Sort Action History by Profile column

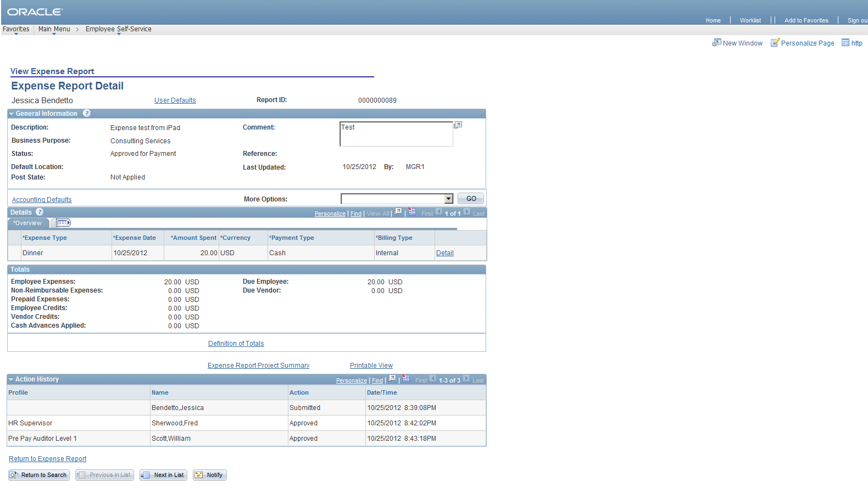[18, 392]
